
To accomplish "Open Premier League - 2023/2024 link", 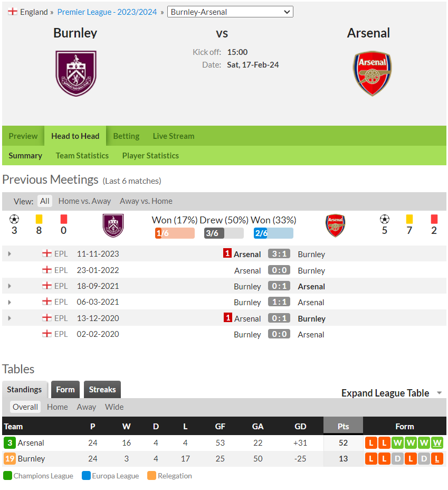I will pos(107,12).
